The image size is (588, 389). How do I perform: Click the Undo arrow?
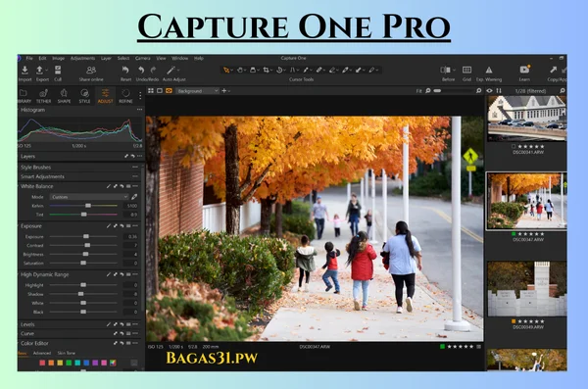(x=141, y=70)
